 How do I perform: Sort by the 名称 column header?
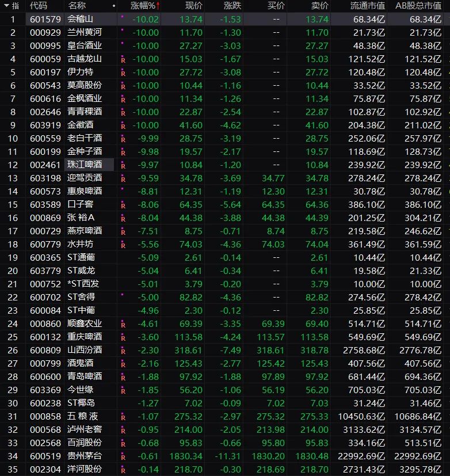pyautogui.click(x=77, y=5)
